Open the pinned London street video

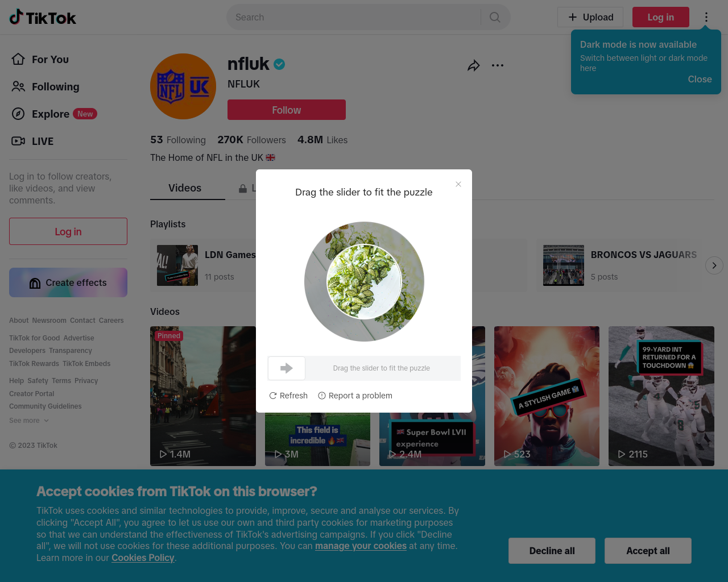[x=203, y=396]
